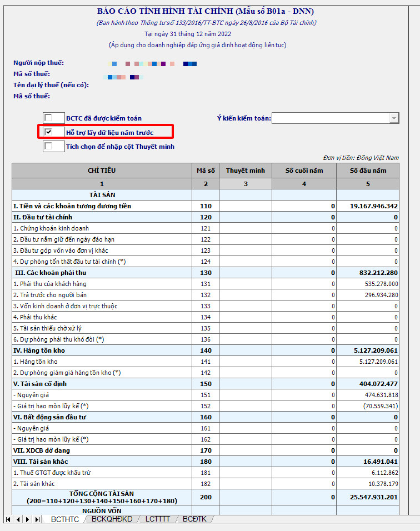
Task: Jump to the last sheet using navigation arrow
Action: pos(37,519)
